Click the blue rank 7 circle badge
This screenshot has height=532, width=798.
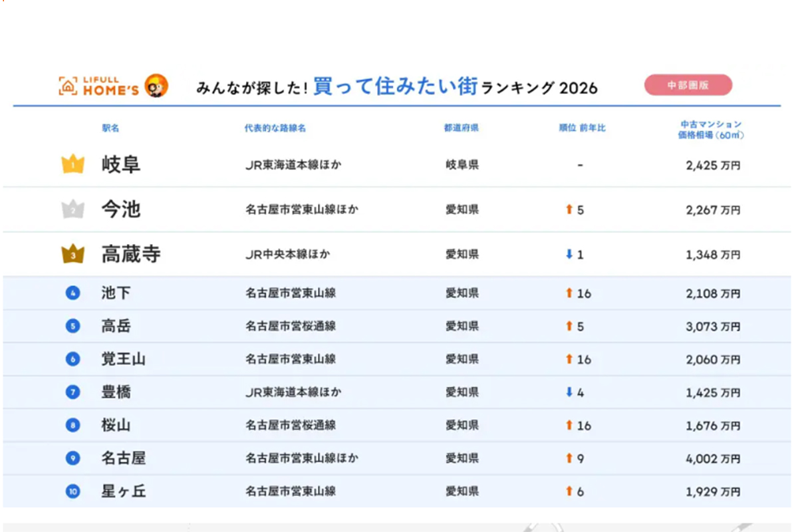pyautogui.click(x=72, y=392)
